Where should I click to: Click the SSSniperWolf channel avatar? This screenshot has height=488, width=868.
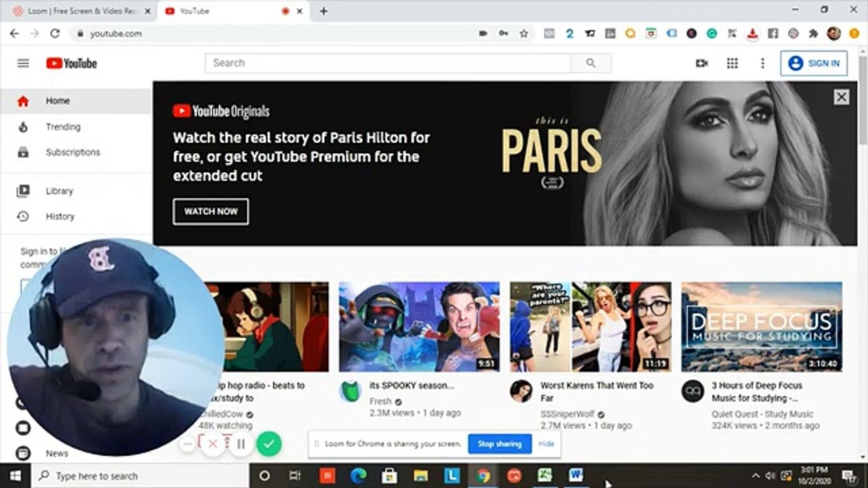pos(521,391)
